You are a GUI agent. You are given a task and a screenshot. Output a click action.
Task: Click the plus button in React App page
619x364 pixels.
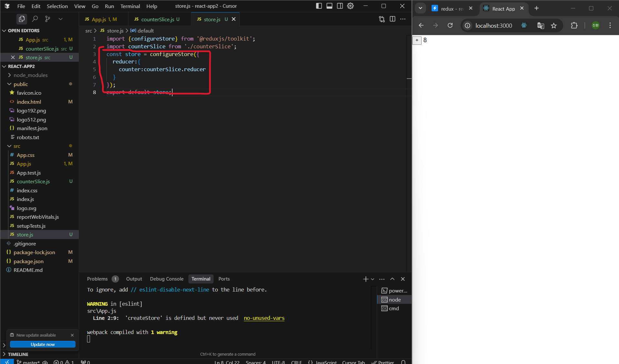point(417,40)
